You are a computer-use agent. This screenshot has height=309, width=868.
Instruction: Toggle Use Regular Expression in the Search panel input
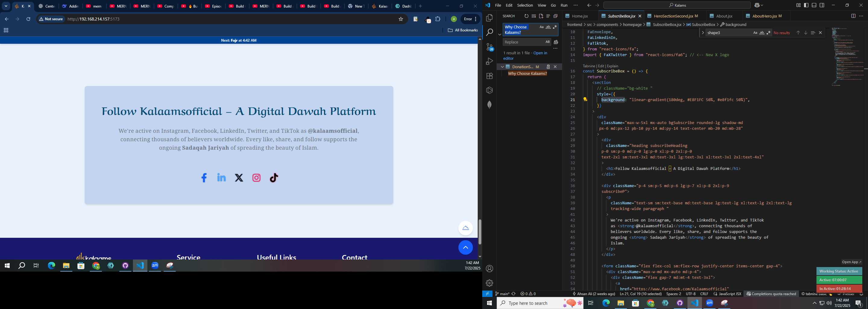[555, 27]
